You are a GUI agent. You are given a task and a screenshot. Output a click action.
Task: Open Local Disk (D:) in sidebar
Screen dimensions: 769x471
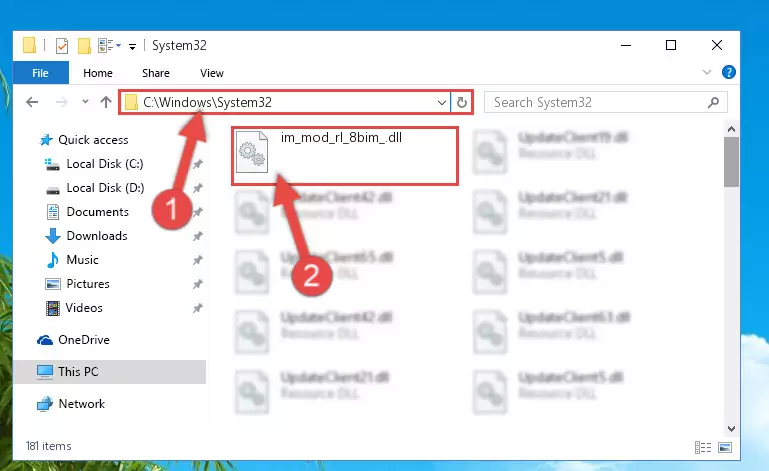click(105, 188)
